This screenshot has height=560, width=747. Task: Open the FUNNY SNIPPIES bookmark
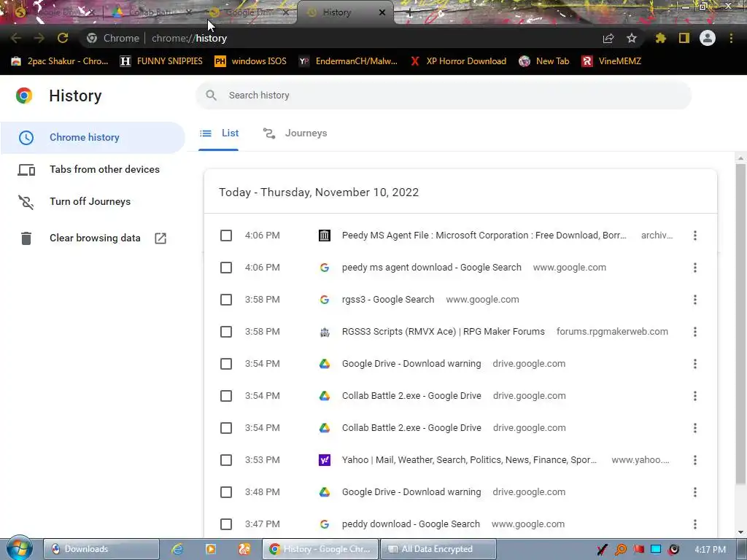pyautogui.click(x=161, y=61)
